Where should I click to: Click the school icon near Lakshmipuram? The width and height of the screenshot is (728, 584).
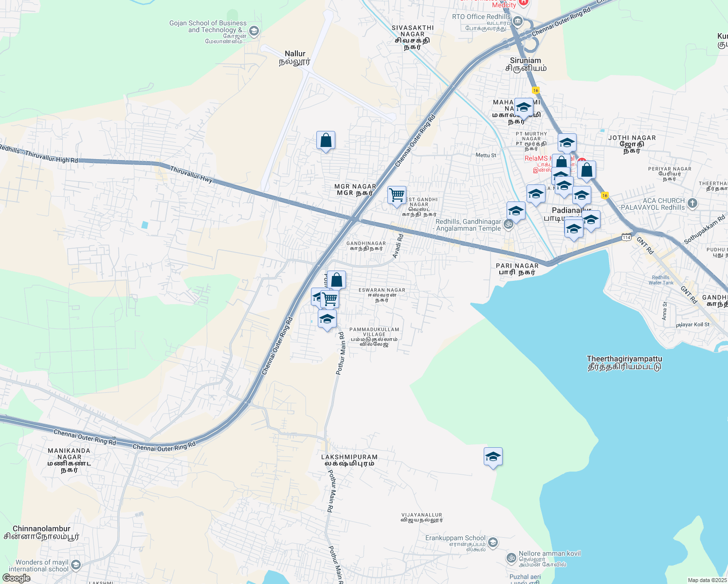(492, 456)
